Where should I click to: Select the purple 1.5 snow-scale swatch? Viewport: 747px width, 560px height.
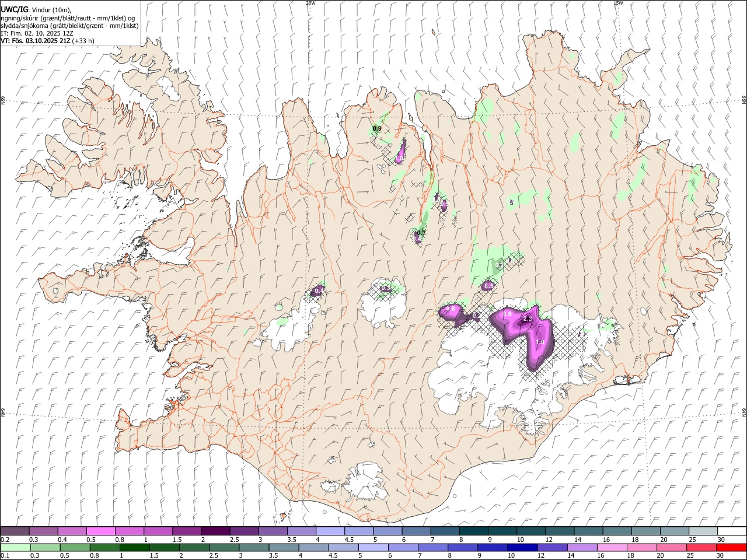[187, 531]
